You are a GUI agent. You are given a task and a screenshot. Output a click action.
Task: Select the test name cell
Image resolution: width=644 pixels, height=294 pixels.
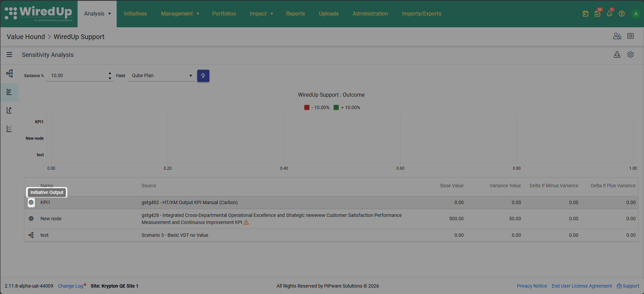(45, 235)
